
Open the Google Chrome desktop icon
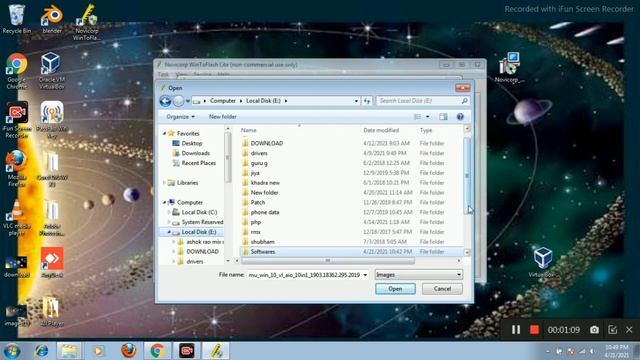point(16,70)
